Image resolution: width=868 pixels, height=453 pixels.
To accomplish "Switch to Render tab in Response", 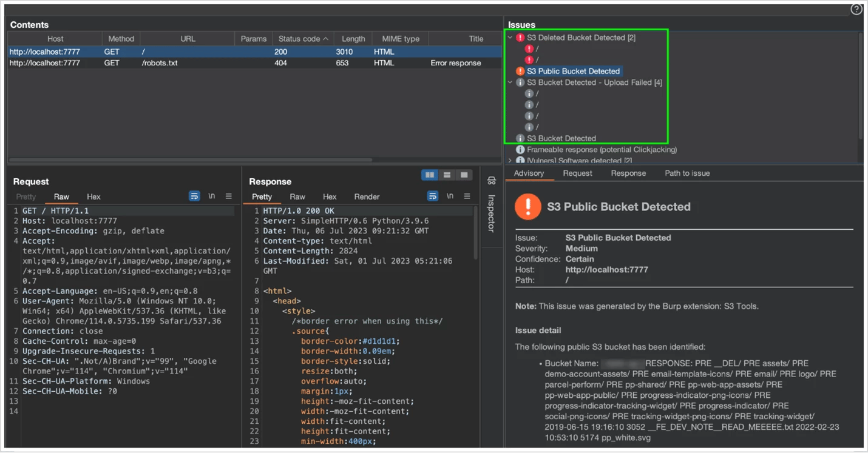I will click(x=367, y=196).
